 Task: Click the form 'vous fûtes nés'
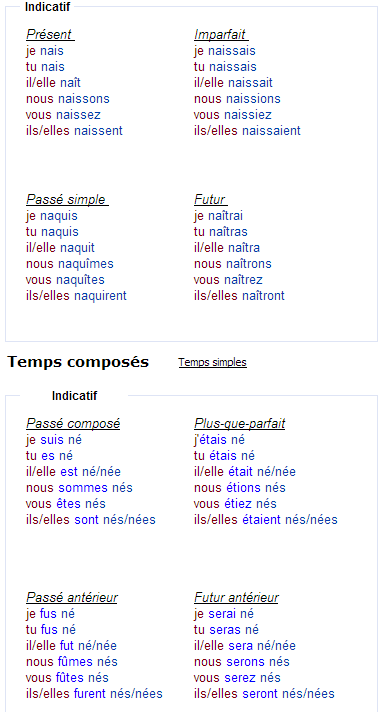[67, 678]
